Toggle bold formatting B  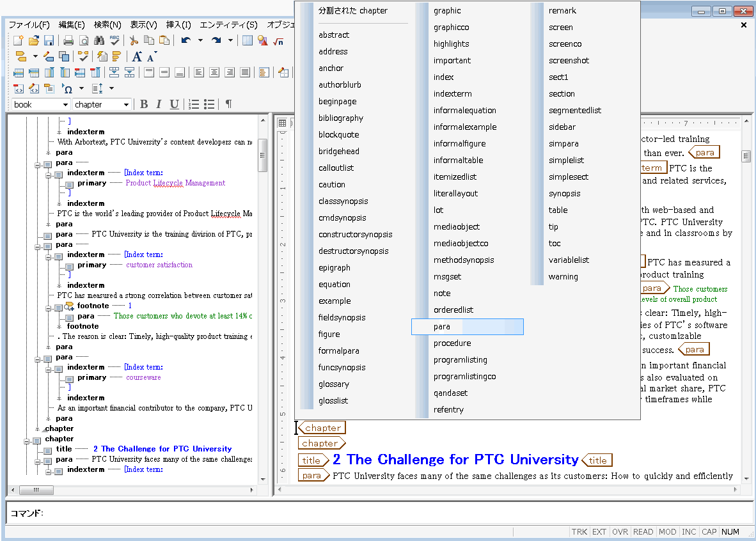(x=144, y=104)
